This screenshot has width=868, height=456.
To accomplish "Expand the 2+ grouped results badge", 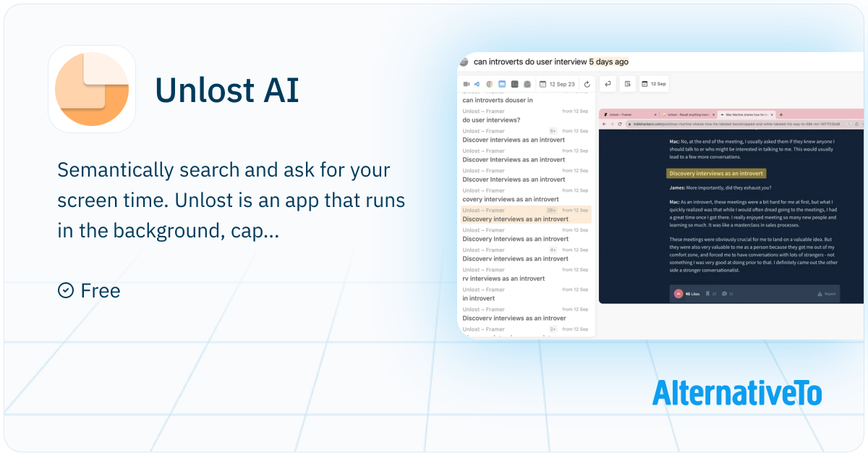I will (553, 329).
